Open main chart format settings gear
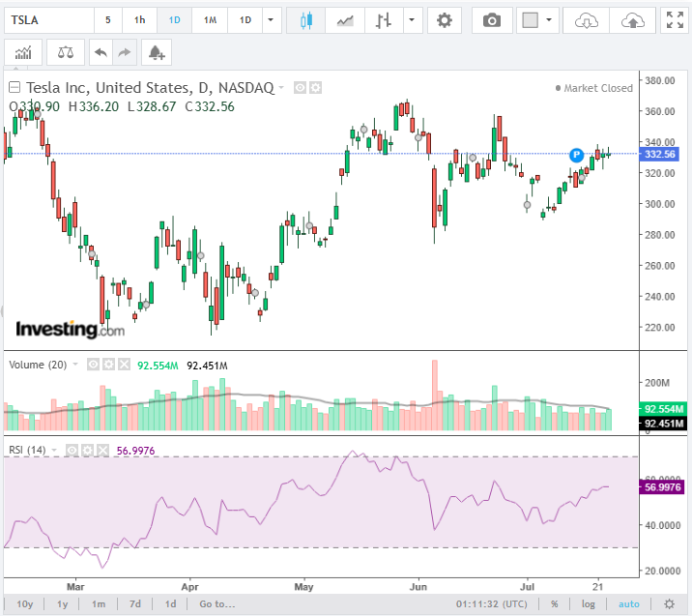Screen dimensions: 692x616 pos(315,88)
